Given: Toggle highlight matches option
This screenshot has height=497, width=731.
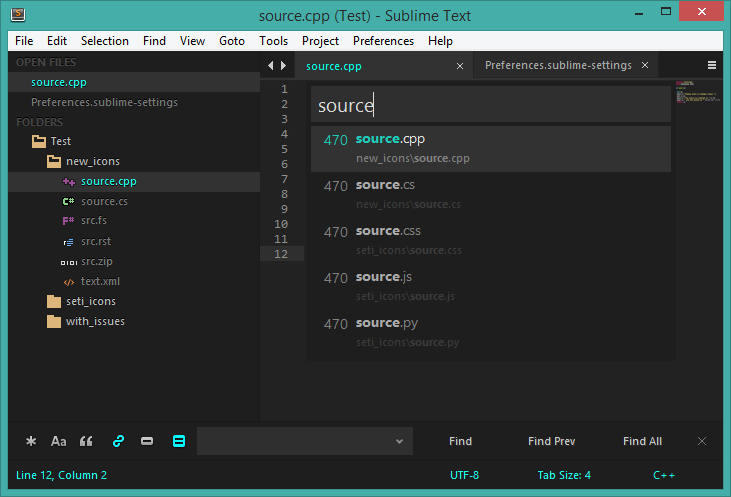Looking at the screenshot, I should pos(179,441).
